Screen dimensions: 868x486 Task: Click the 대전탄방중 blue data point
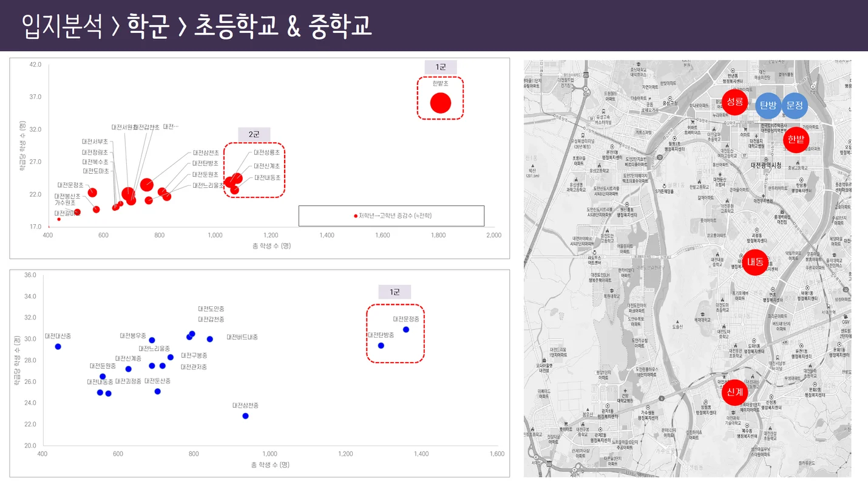(x=381, y=345)
